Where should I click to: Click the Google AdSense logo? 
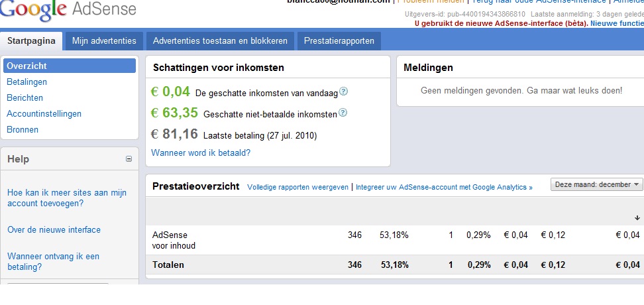pyautogui.click(x=68, y=10)
